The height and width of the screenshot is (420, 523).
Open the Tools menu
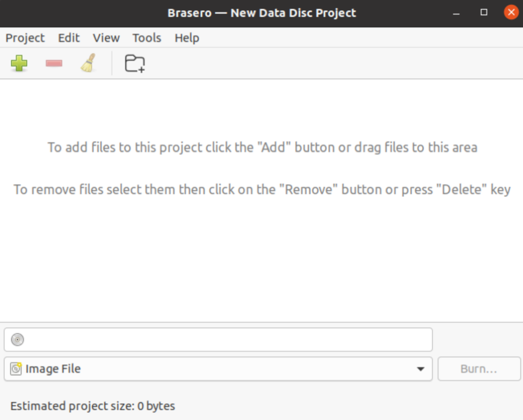147,38
